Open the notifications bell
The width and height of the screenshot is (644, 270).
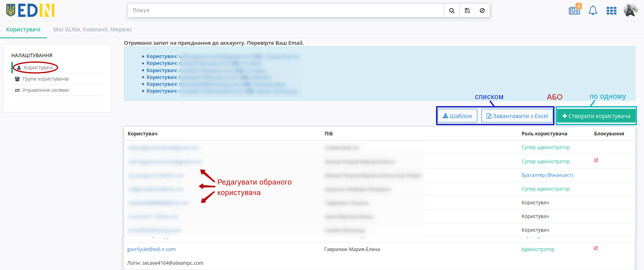point(593,10)
